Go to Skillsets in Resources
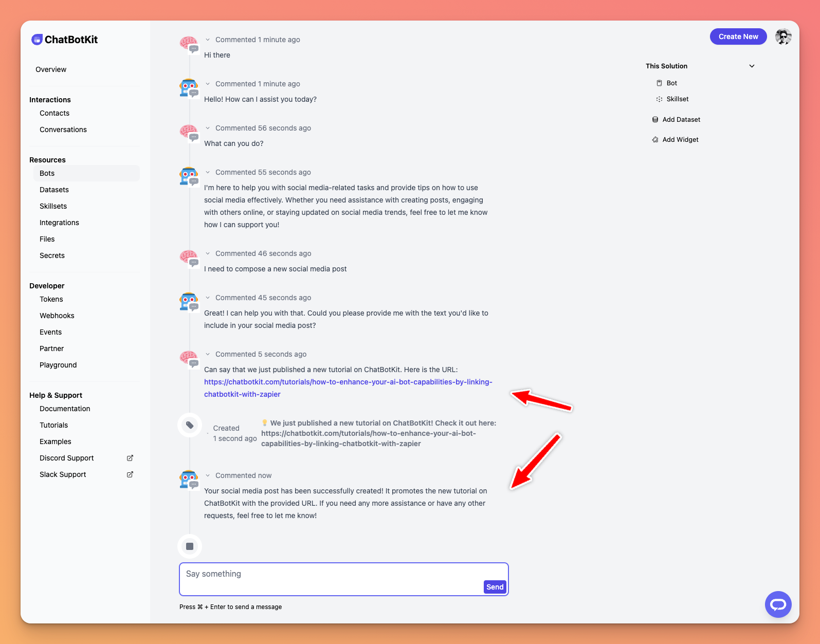The width and height of the screenshot is (820, 644). click(53, 206)
